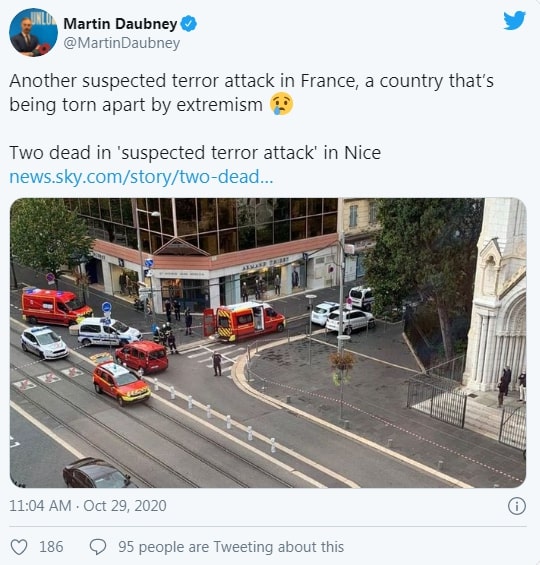Click the tweet info circle icon
540x565 pixels.
pyautogui.click(x=517, y=506)
